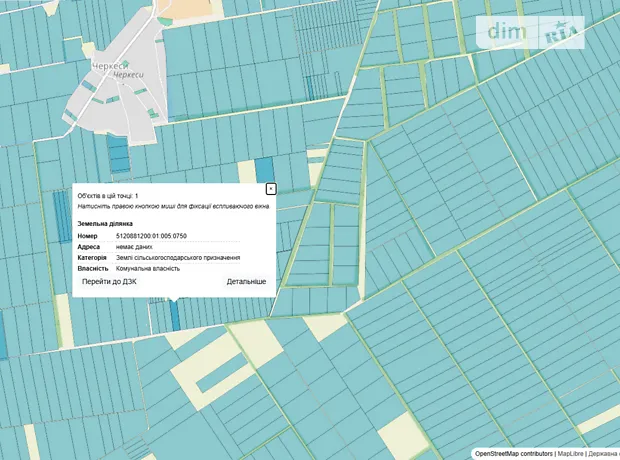
Task: Click the dim.RIA watermark logo
Action: coord(535,32)
